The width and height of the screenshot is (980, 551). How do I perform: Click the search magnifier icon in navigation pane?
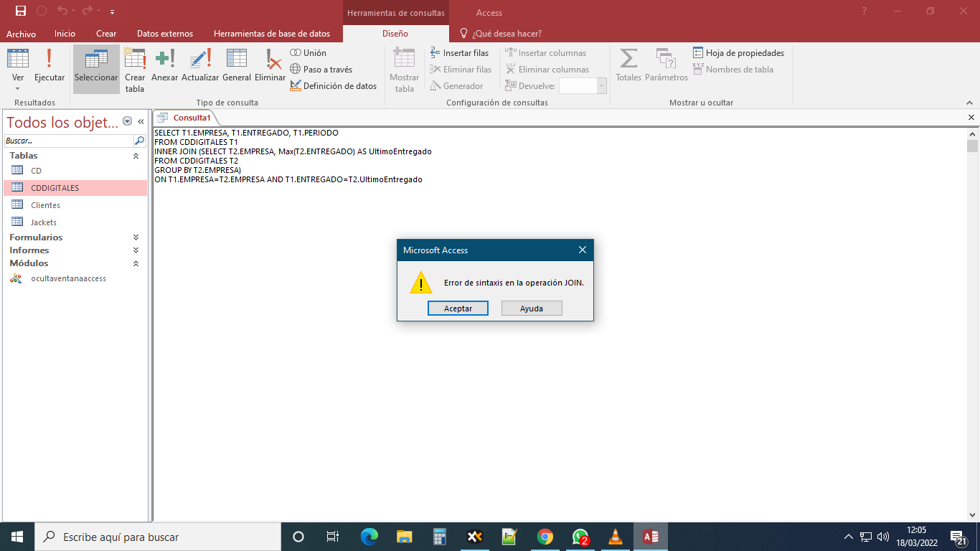coord(140,141)
